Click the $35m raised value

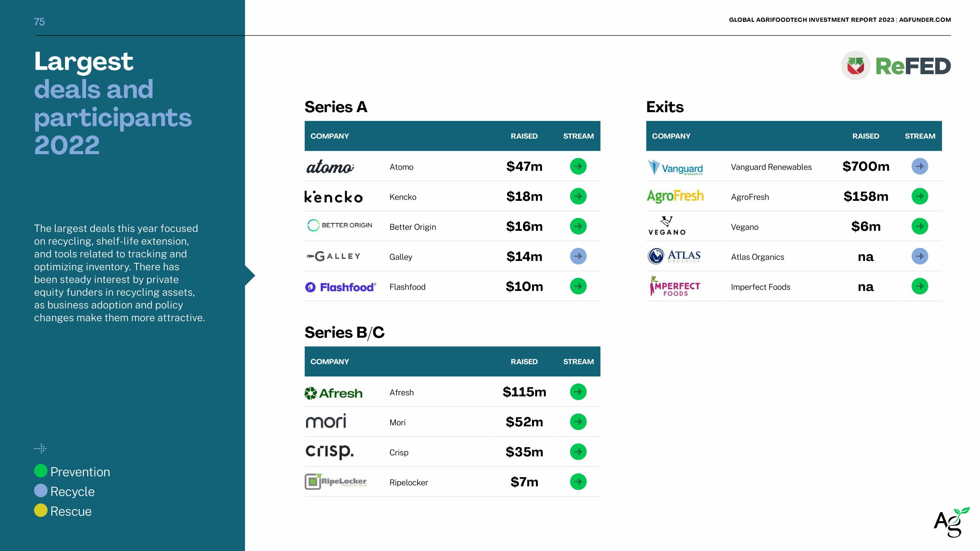tap(524, 452)
